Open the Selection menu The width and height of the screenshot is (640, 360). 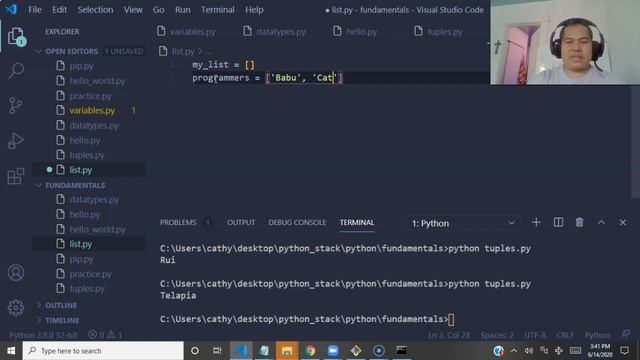pyautogui.click(x=95, y=10)
